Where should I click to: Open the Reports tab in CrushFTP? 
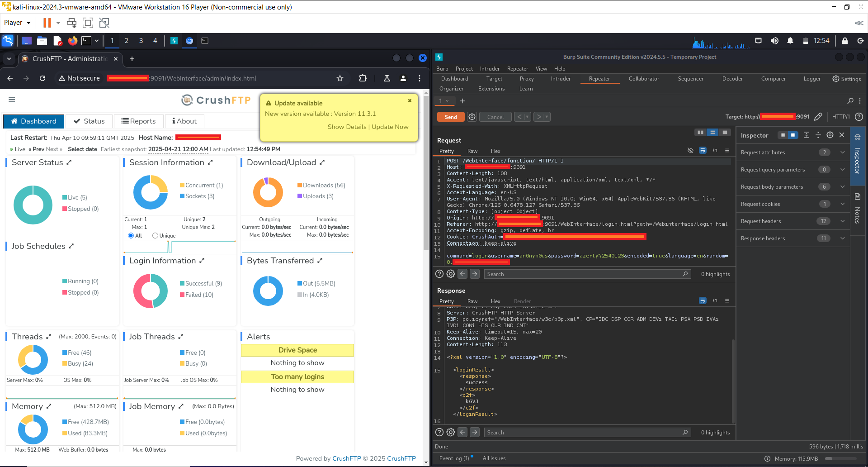point(139,121)
